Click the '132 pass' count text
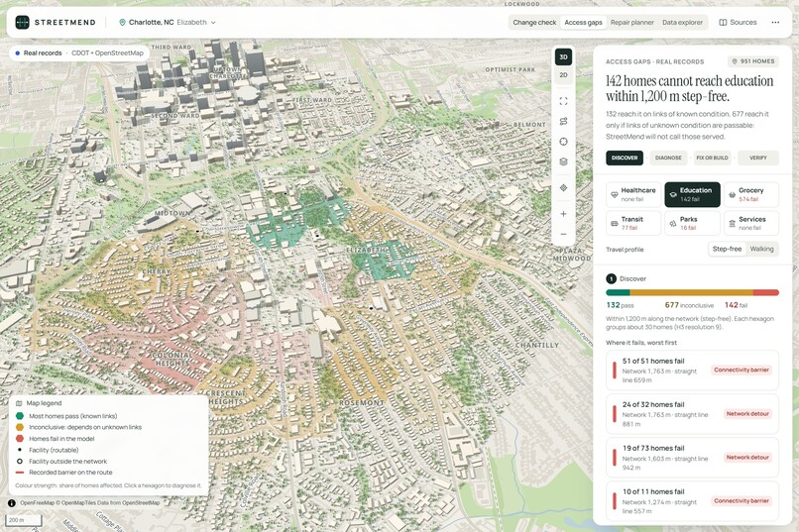 621,305
